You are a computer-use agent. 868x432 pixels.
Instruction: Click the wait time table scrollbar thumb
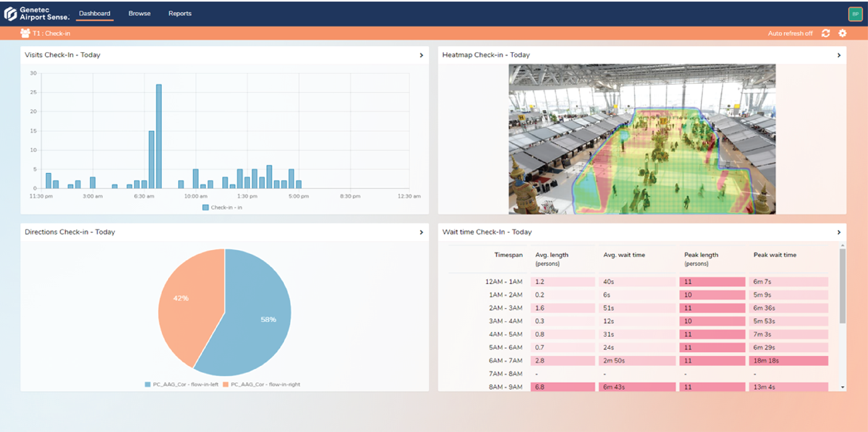tap(842, 287)
